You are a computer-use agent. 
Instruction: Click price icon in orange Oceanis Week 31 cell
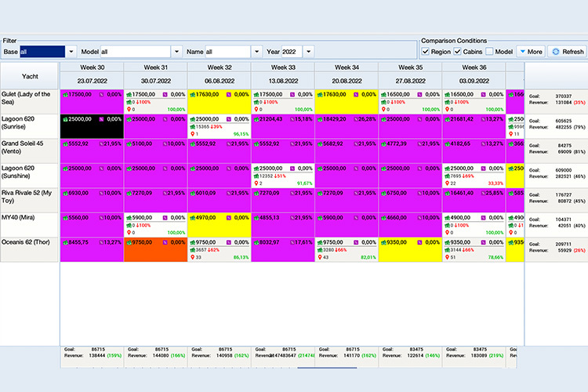click(x=129, y=242)
